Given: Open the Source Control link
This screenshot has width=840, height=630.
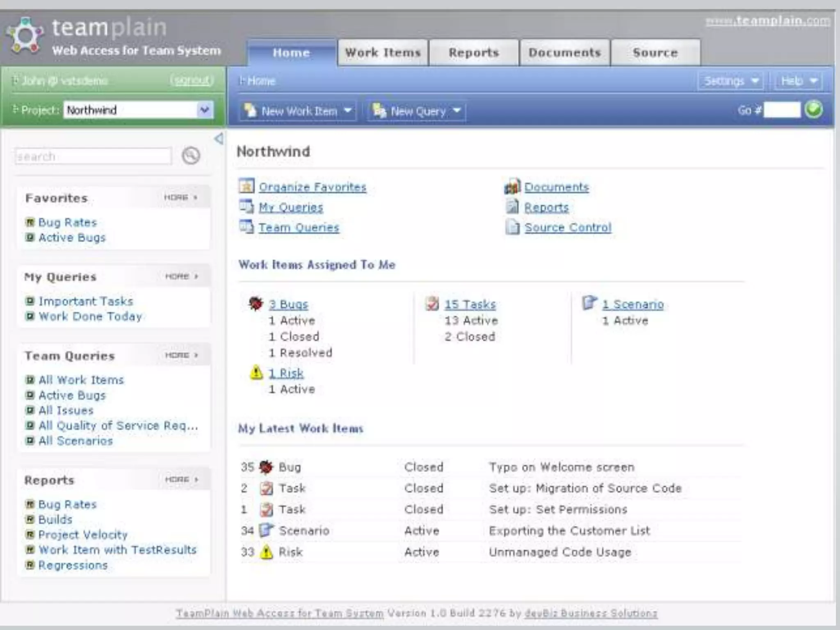Looking at the screenshot, I should 568,227.
